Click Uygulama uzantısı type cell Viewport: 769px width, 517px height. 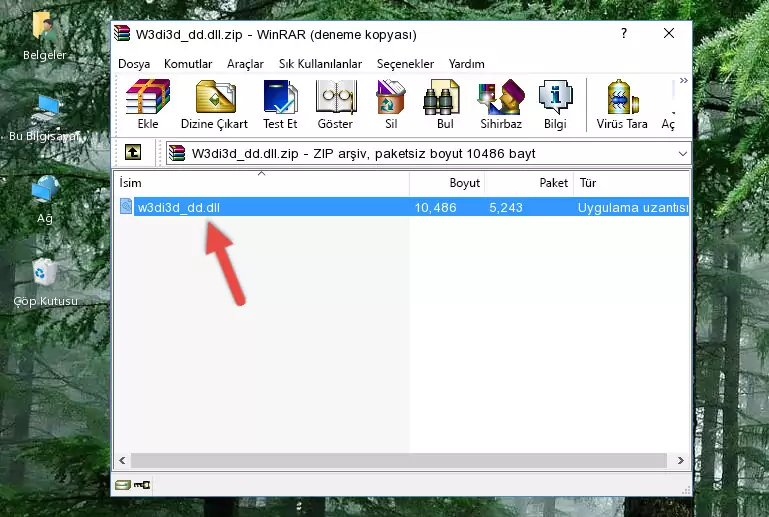click(633, 207)
